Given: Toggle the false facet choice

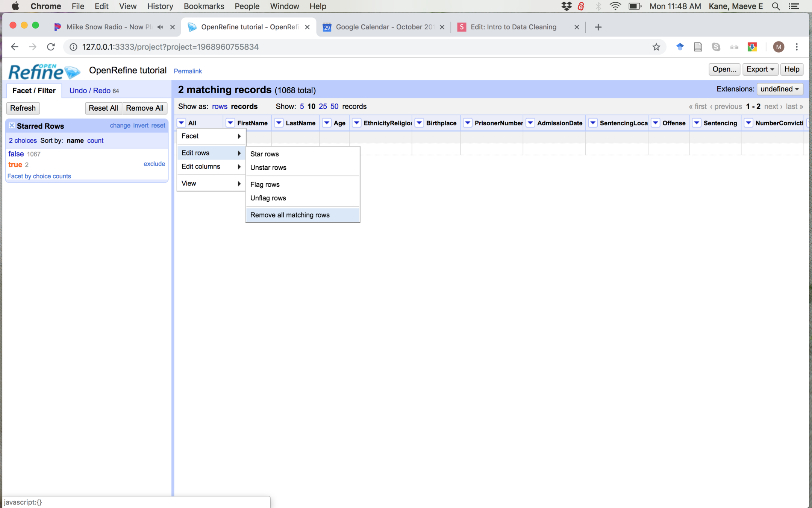Looking at the screenshot, I should [x=16, y=154].
